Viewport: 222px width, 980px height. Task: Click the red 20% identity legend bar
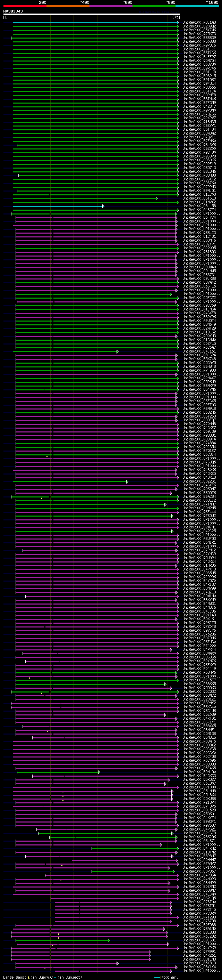coord(25,6)
